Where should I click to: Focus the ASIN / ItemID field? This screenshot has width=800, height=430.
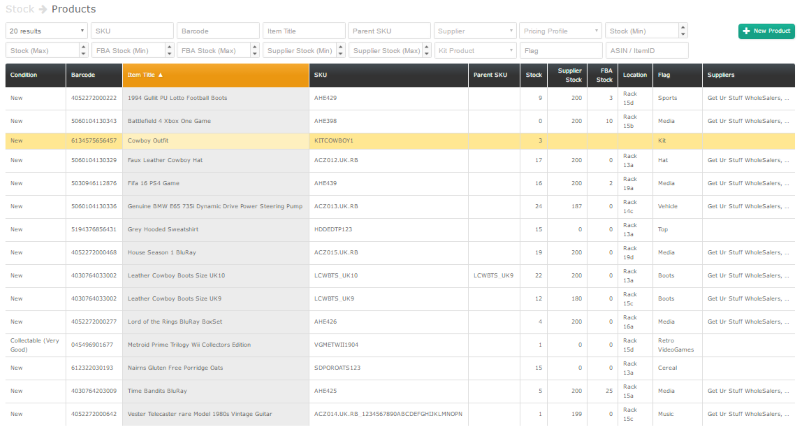click(x=647, y=50)
